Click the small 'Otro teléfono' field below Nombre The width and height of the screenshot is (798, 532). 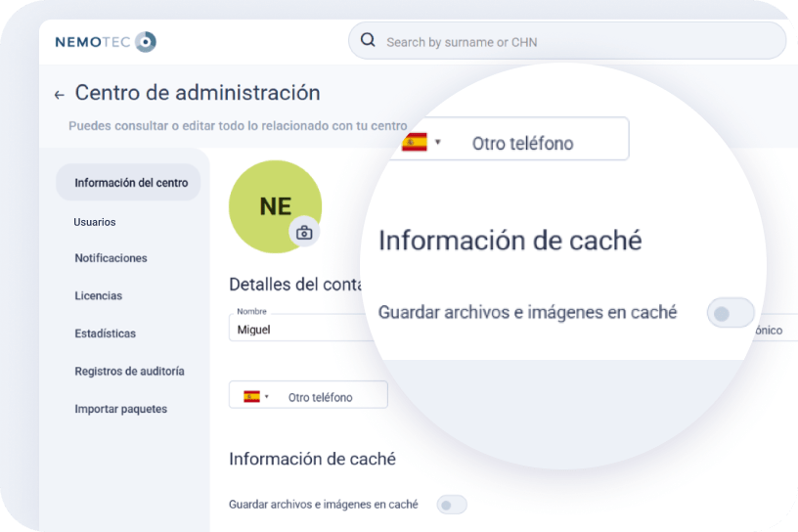(x=308, y=394)
